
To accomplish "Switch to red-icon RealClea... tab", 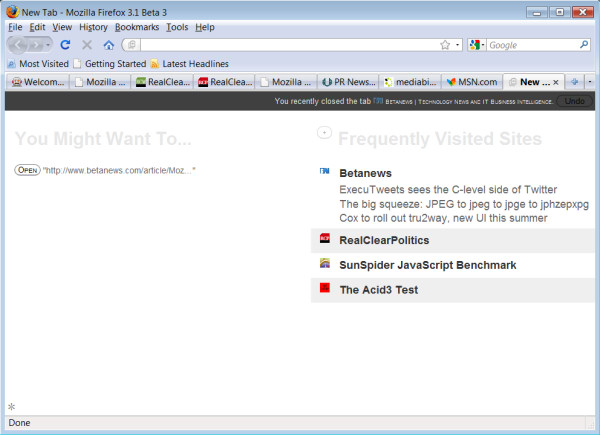I will (224, 82).
